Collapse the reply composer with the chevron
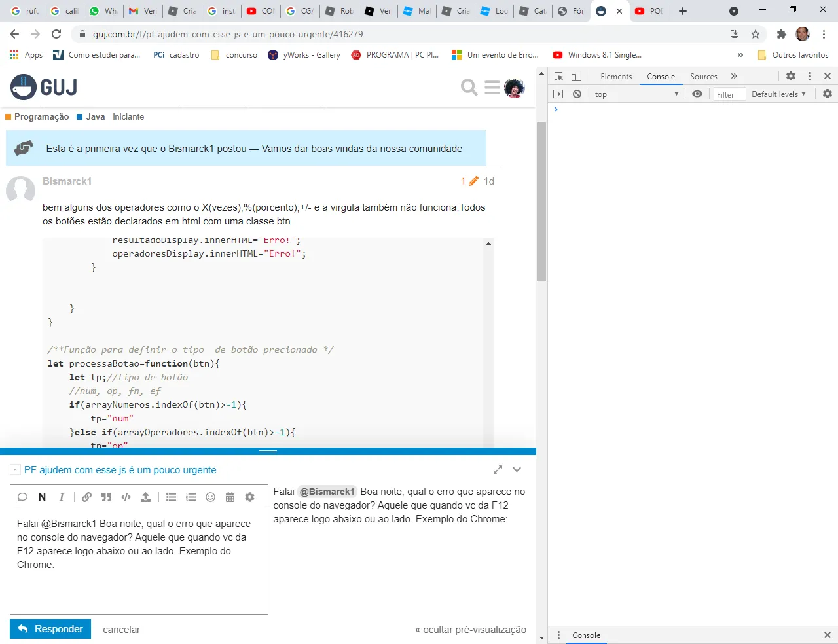838x644 pixels. pyautogui.click(x=517, y=470)
